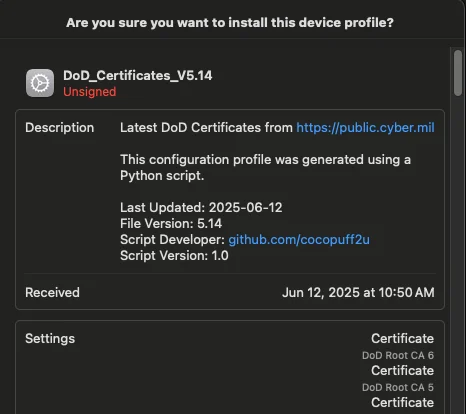Click the vertical scrollbar thumb
The height and width of the screenshot is (414, 466).
click(x=458, y=73)
